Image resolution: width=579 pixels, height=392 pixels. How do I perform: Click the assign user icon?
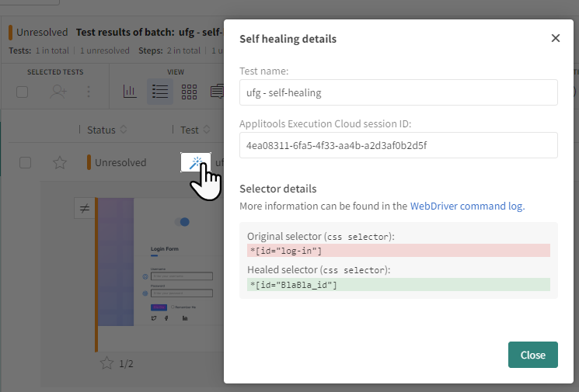tap(59, 92)
